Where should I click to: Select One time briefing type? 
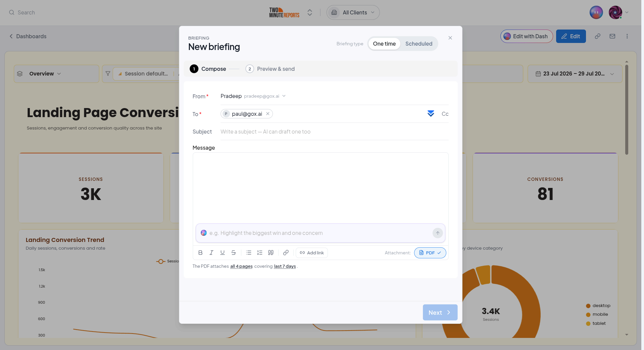384,44
